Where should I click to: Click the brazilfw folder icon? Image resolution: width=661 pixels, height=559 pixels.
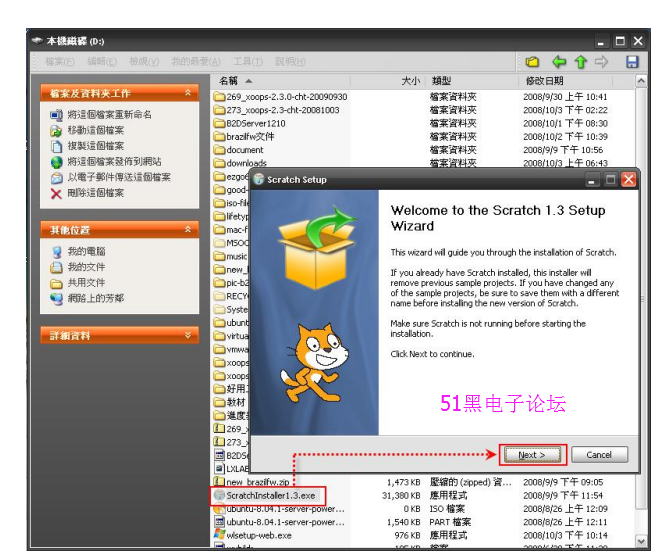[x=219, y=137]
